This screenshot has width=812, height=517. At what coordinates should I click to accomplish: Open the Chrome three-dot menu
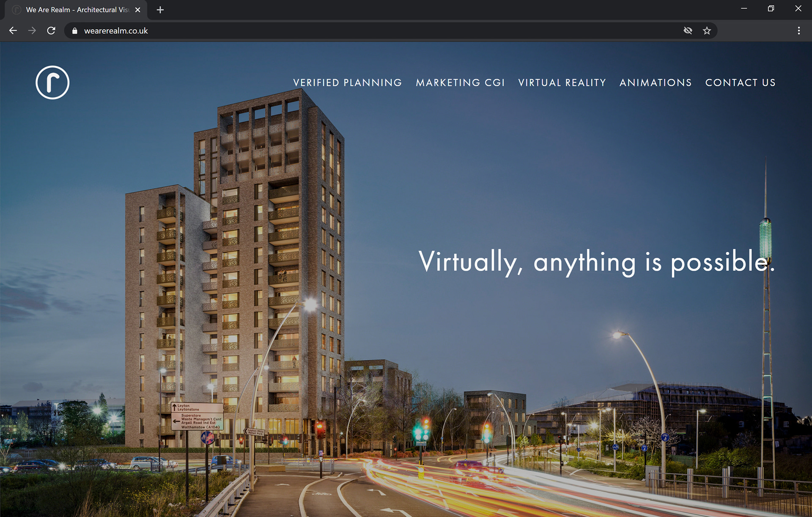pyautogui.click(x=798, y=30)
